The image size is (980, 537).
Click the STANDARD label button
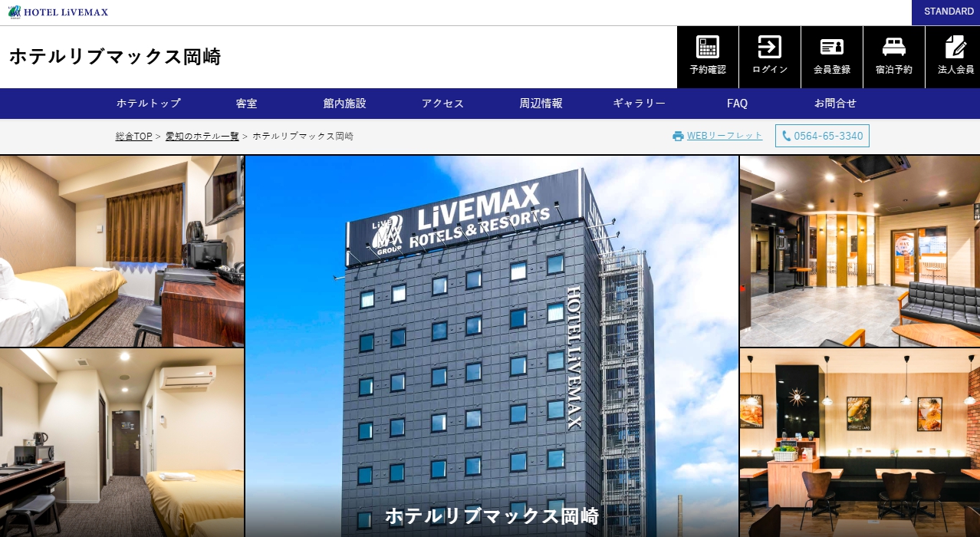click(945, 12)
